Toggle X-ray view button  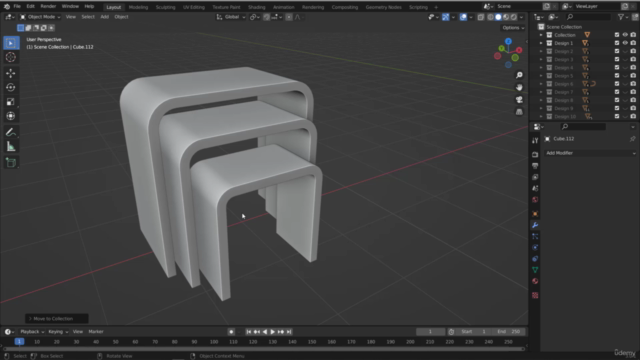481,17
